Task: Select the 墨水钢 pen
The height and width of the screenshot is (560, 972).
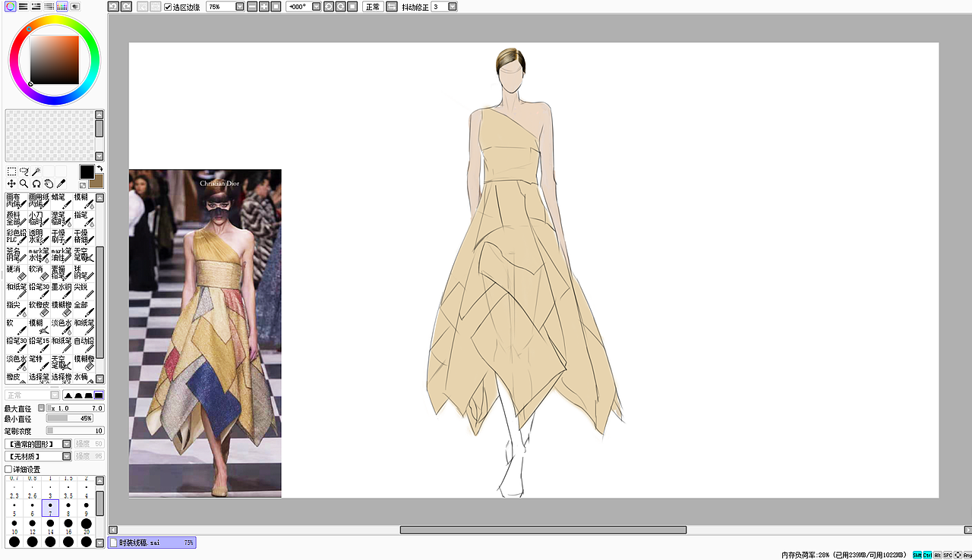Action: pos(62,291)
